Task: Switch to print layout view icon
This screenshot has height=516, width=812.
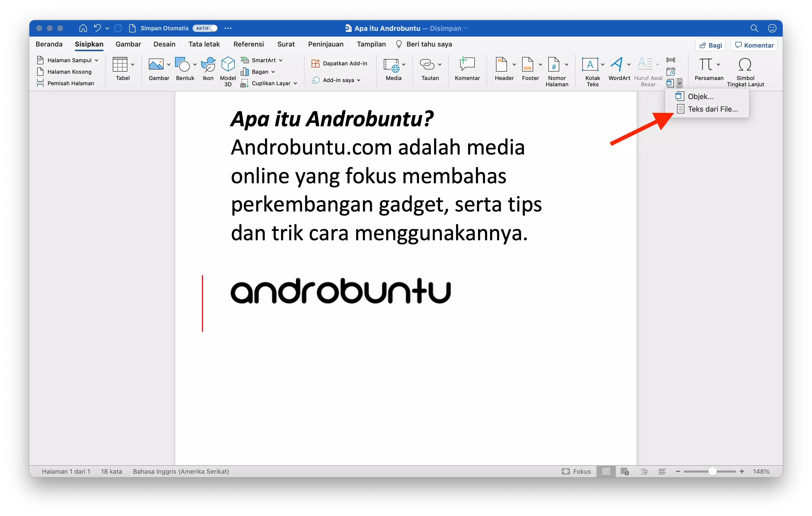Action: click(606, 471)
